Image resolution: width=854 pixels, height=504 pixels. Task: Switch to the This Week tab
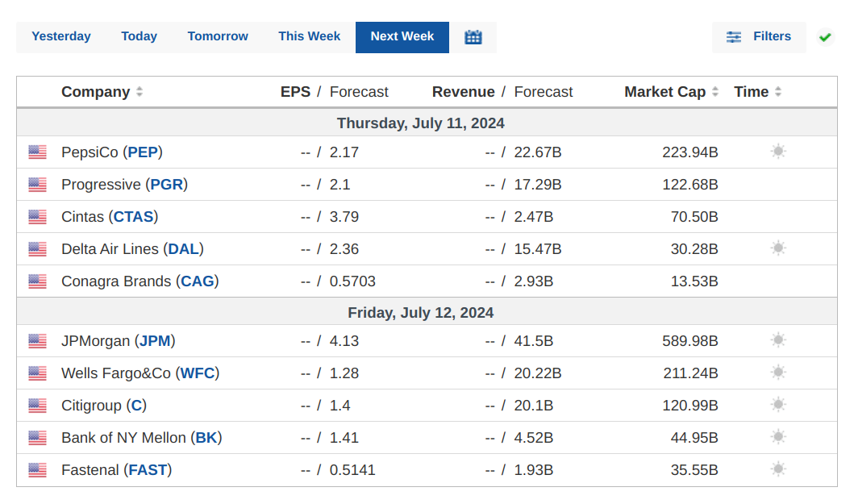[309, 36]
